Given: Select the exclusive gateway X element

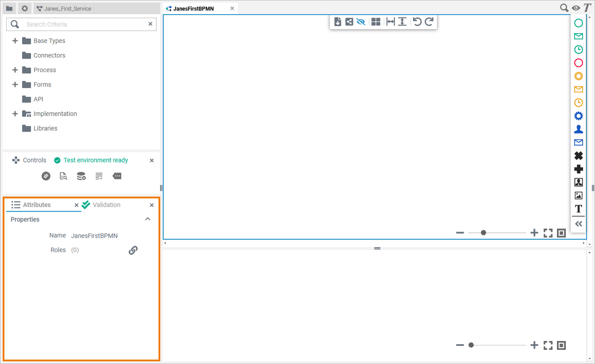Looking at the screenshot, I should 578,155.
